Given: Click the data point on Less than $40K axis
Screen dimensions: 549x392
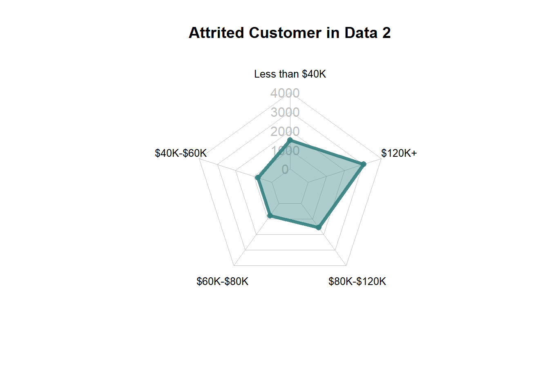Looking at the screenshot, I should (290, 140).
